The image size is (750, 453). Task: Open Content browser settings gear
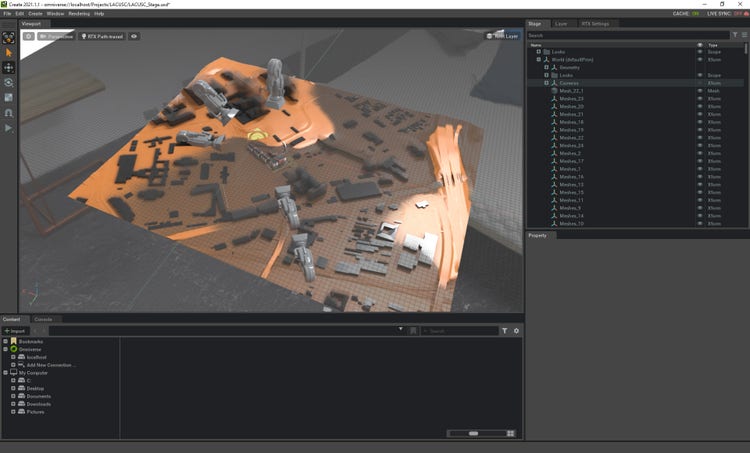click(x=517, y=330)
